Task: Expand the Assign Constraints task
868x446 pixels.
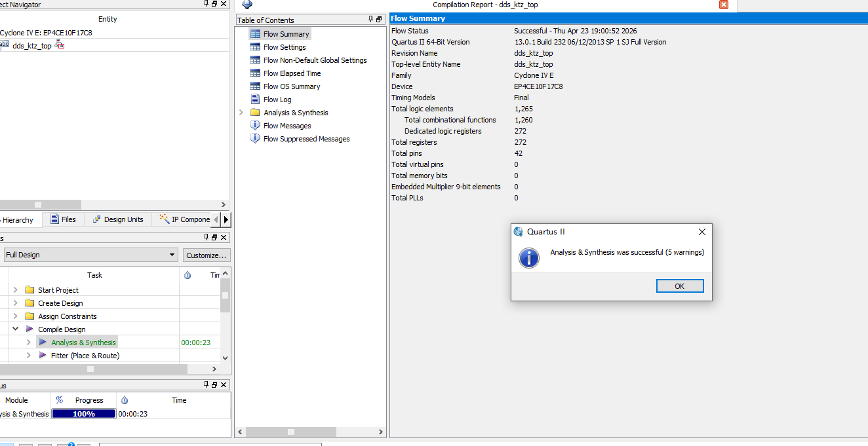Action: pos(16,316)
